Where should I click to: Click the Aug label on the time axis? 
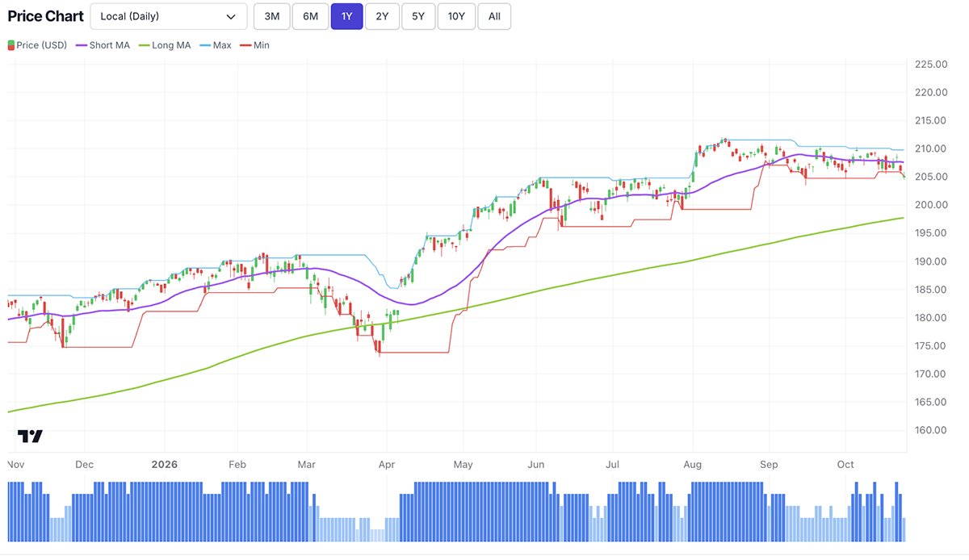pyautogui.click(x=693, y=465)
